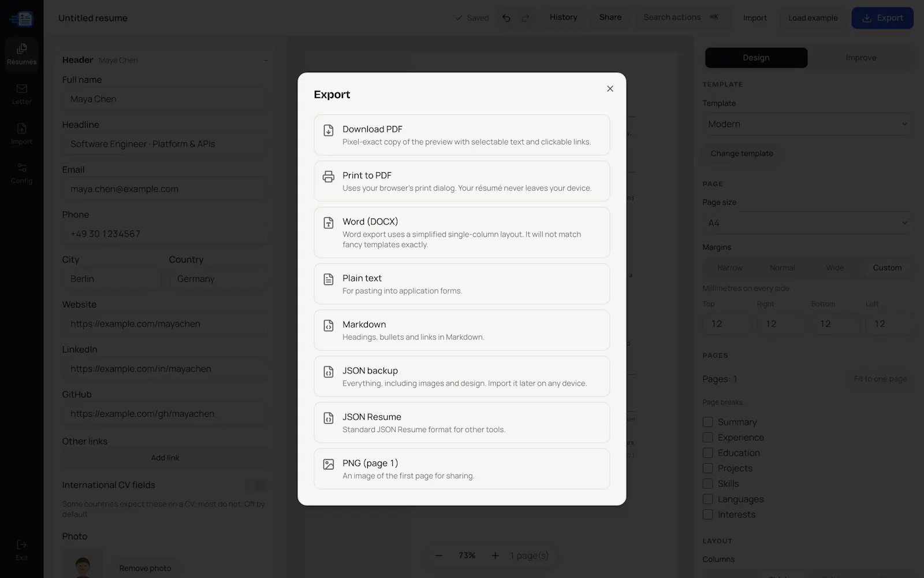924x578 pixels.
Task: Click the Markdown file icon
Action: (329, 325)
